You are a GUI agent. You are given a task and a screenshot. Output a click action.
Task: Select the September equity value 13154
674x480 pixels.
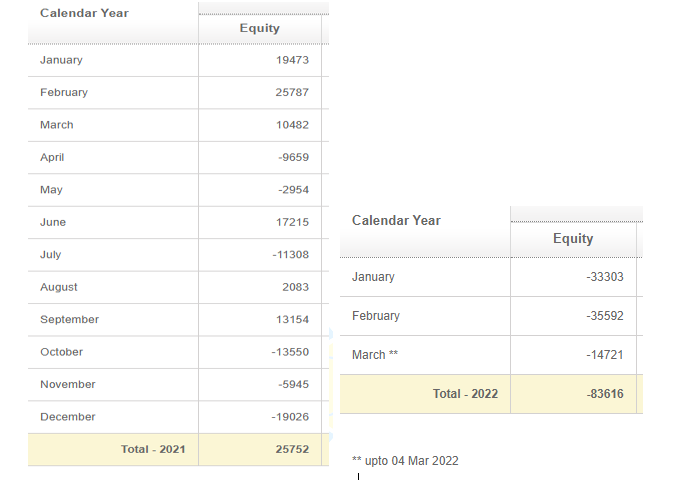292,320
